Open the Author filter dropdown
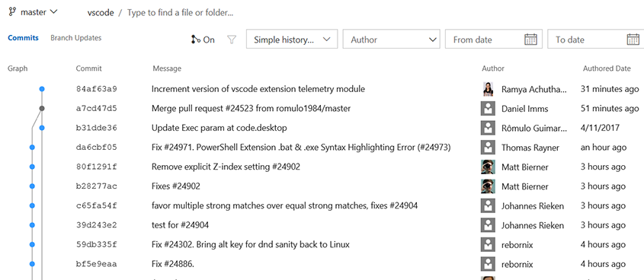The height and width of the screenshot is (280, 644). pos(392,40)
